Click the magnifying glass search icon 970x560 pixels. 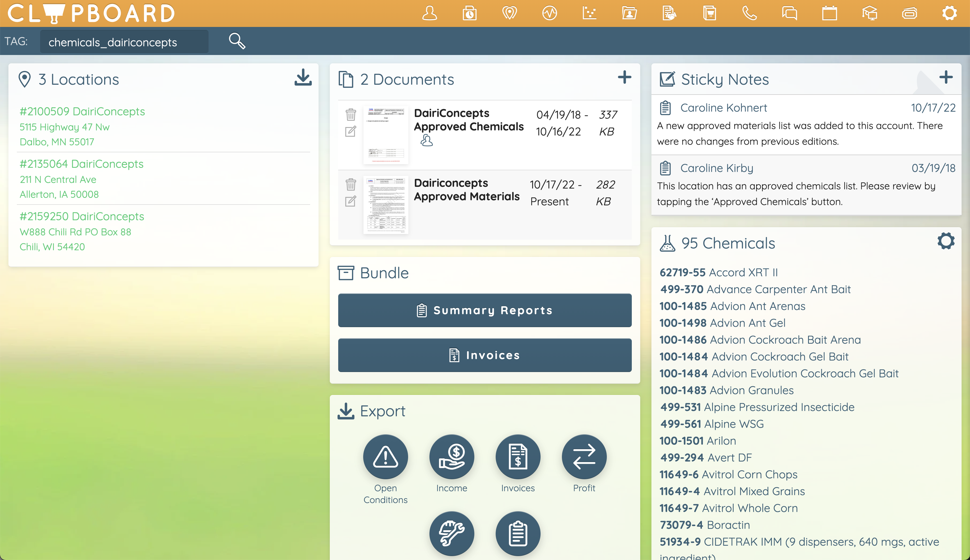[237, 41]
